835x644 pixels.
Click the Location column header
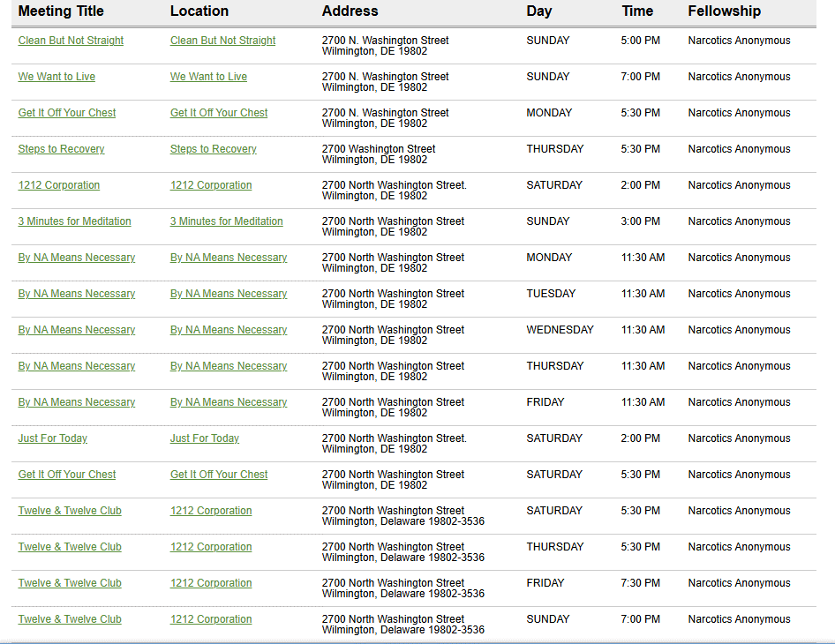tap(199, 11)
